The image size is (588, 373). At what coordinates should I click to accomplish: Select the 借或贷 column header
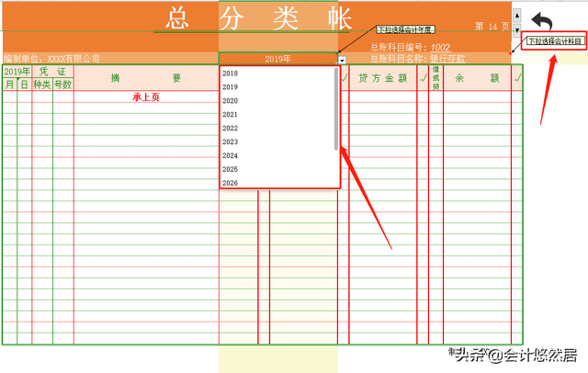tap(435, 78)
